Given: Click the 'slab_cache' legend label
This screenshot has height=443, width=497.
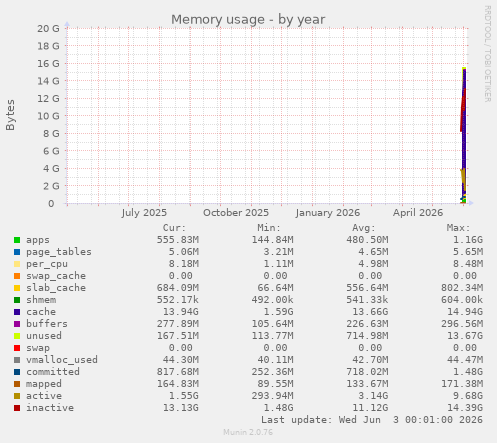Looking at the screenshot, I should click(x=56, y=288).
